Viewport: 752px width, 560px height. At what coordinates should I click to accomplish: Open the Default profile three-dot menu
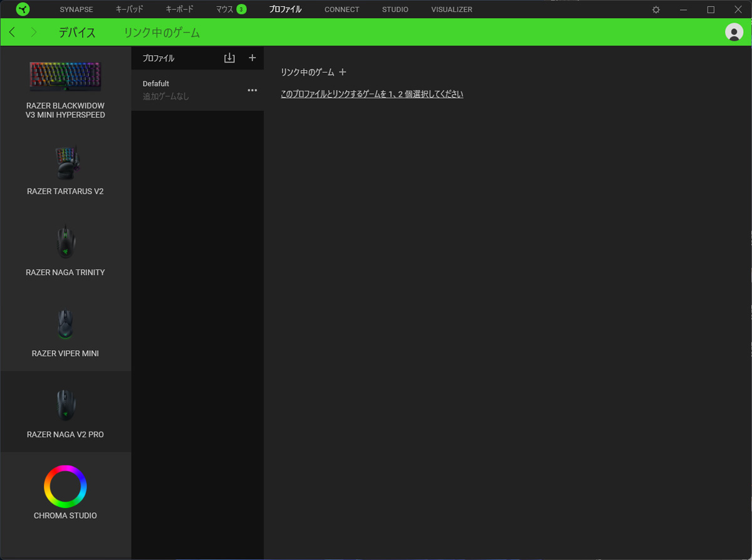252,90
